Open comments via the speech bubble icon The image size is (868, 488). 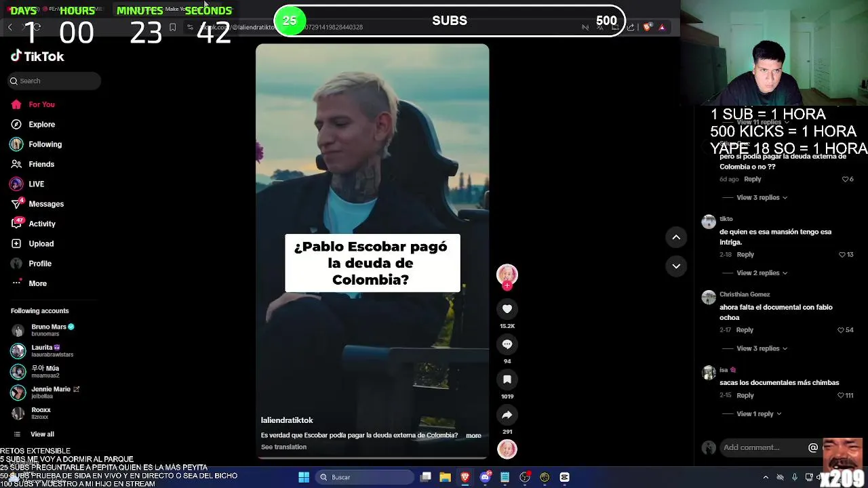[x=507, y=344]
